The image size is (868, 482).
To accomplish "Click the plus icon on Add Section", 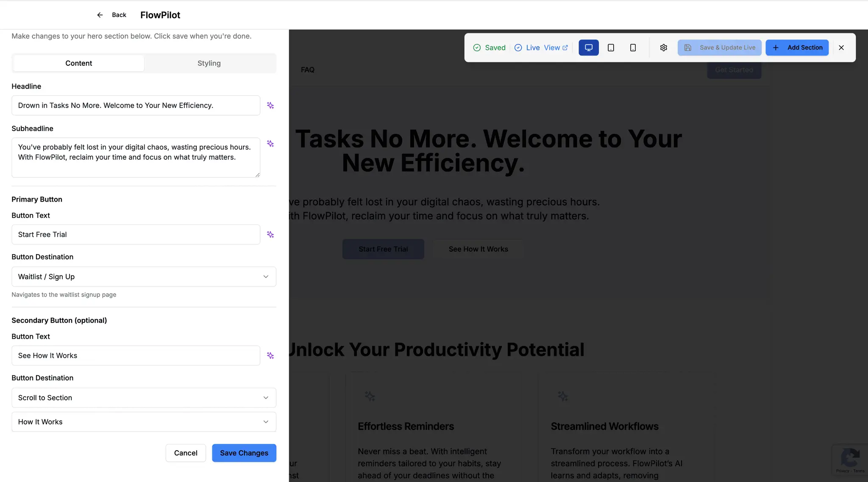I will (776, 47).
